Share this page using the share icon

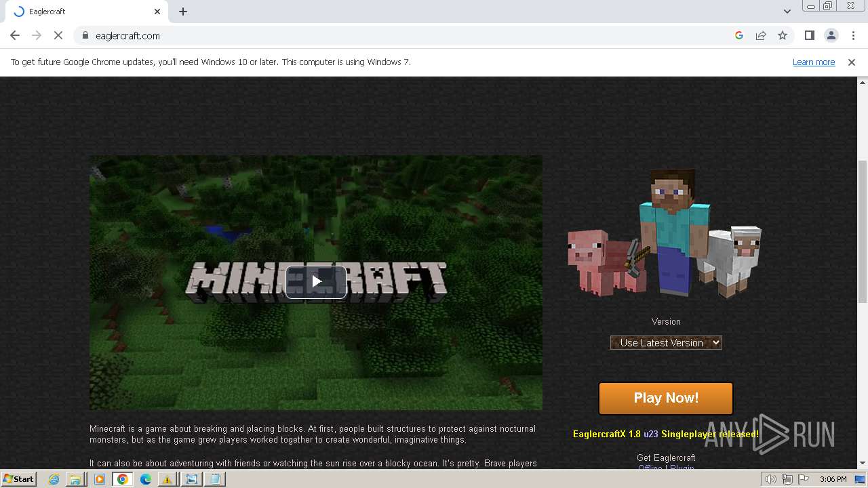coord(761,35)
